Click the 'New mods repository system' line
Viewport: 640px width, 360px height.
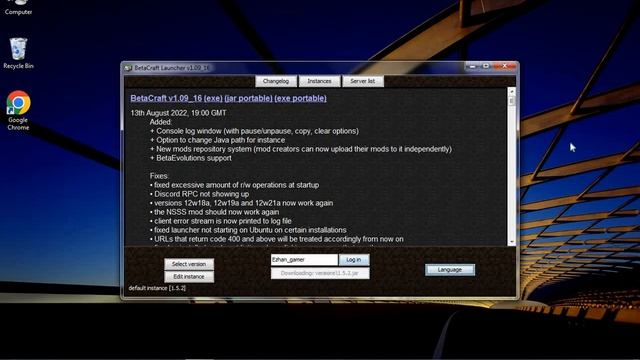click(301, 149)
